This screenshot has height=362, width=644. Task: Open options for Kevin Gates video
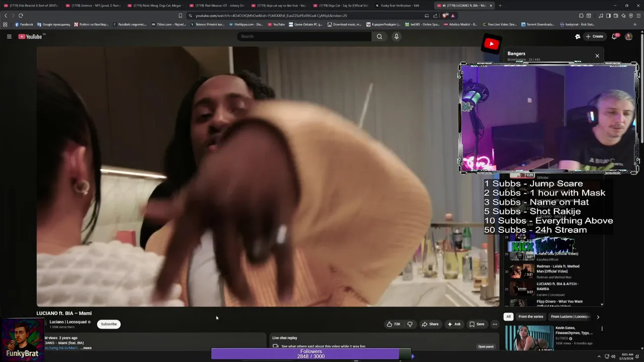pos(602,329)
